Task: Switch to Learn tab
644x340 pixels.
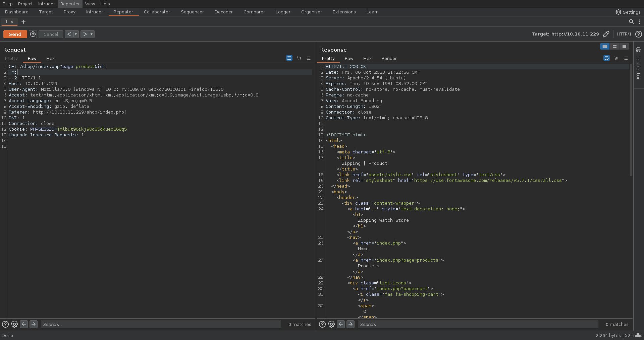Action: point(372,12)
